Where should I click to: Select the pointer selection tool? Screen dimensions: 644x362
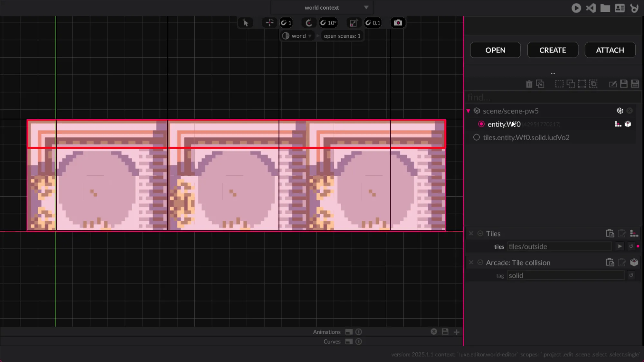coord(245,23)
